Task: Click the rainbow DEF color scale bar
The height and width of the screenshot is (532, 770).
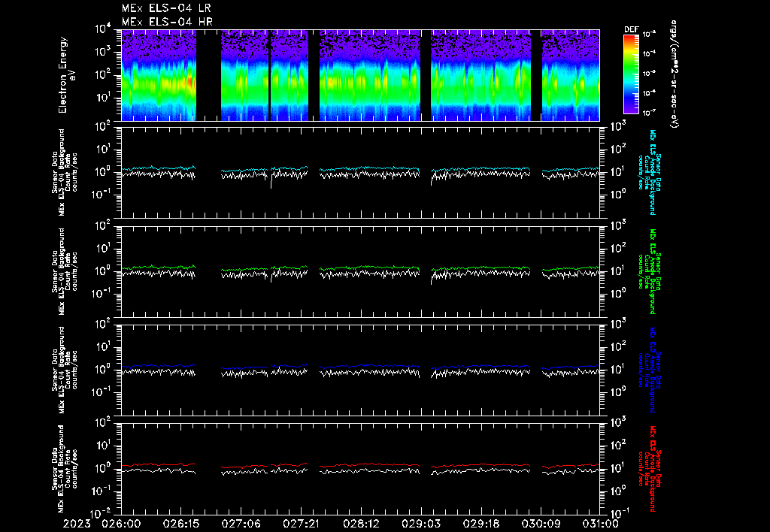Action: 631,74
